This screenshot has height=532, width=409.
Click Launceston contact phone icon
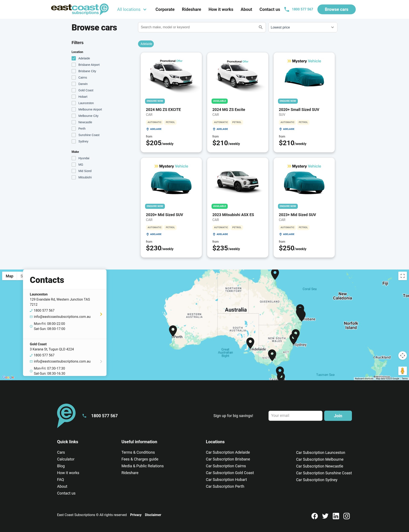[31, 311]
